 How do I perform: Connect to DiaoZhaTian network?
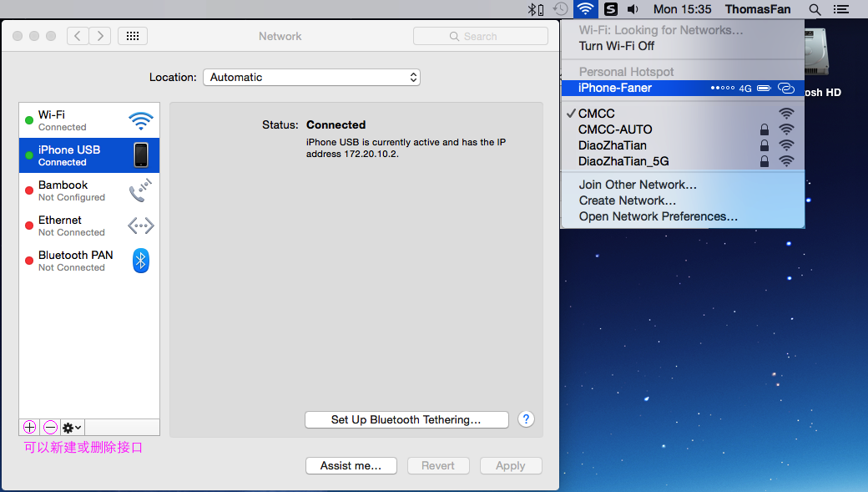[x=683, y=145]
